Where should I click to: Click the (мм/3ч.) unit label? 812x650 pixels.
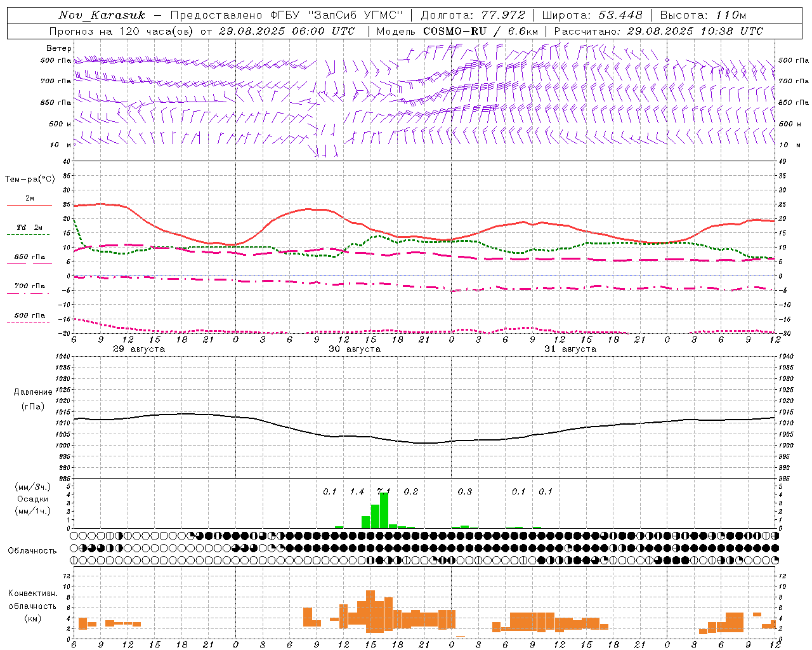pos(33,487)
